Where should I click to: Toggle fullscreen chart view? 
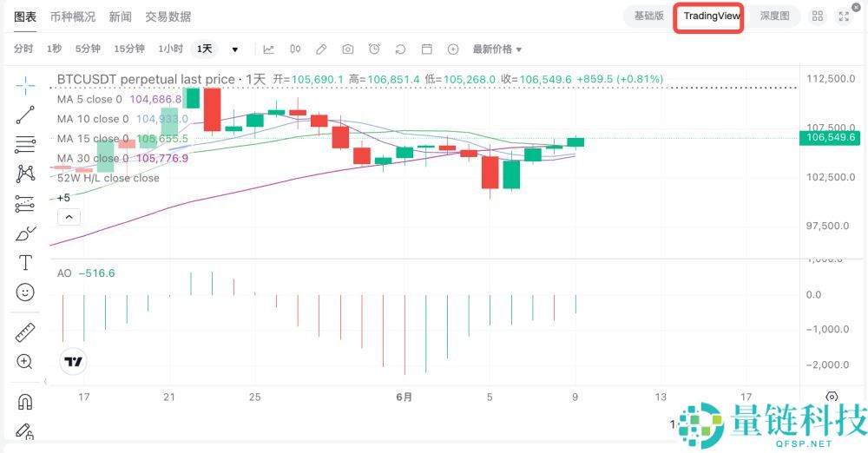tap(844, 16)
